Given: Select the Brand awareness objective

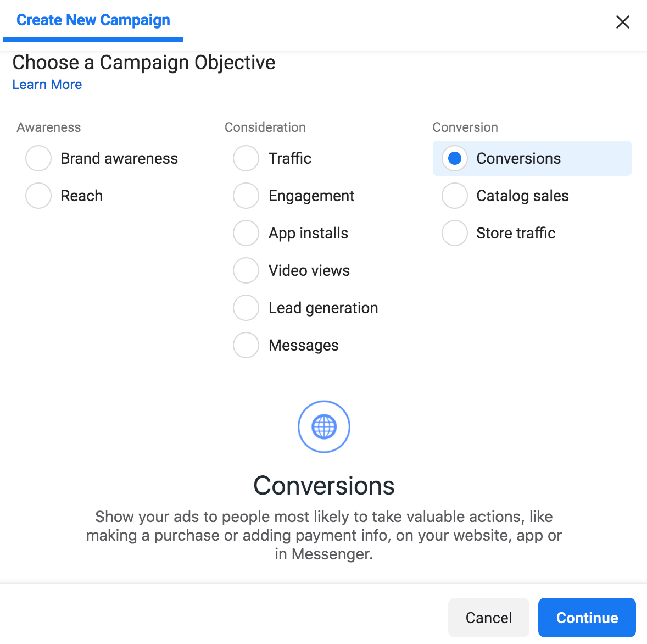Looking at the screenshot, I should (x=38, y=158).
